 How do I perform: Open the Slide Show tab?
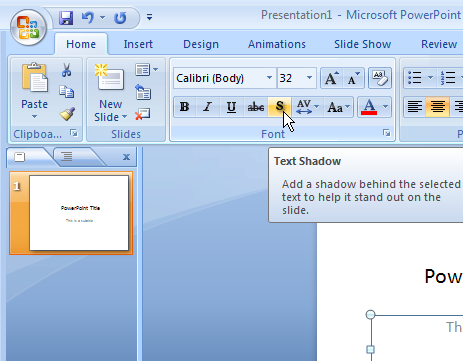coord(362,44)
